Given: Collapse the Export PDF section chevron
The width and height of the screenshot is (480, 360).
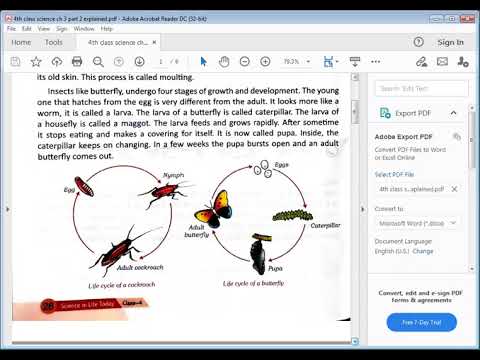Looking at the screenshot, I should (454, 113).
